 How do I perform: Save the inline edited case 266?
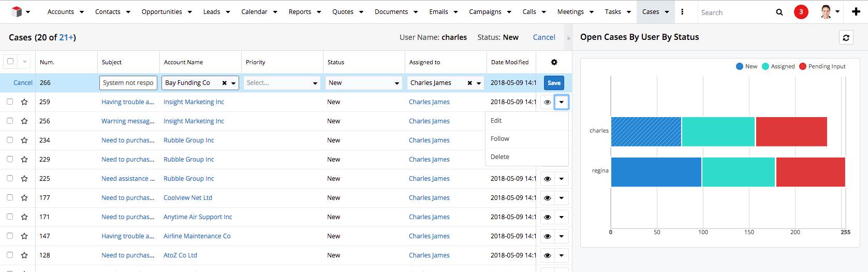click(554, 83)
